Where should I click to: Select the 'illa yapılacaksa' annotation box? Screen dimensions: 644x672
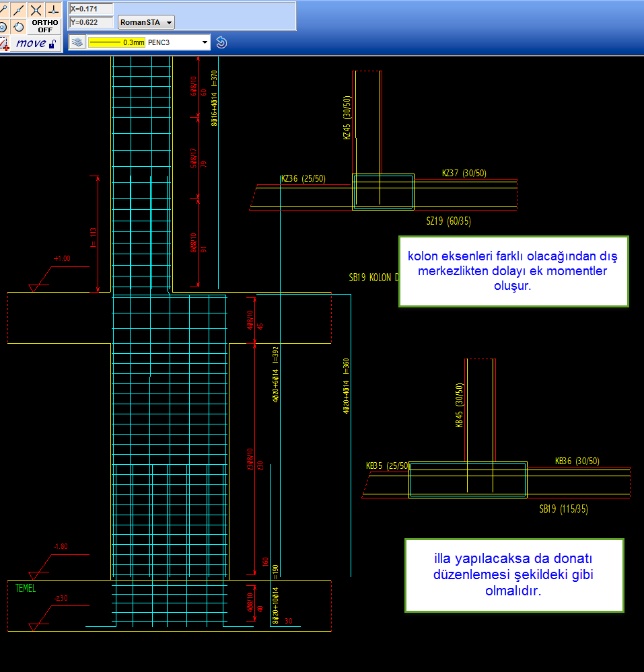(513, 575)
